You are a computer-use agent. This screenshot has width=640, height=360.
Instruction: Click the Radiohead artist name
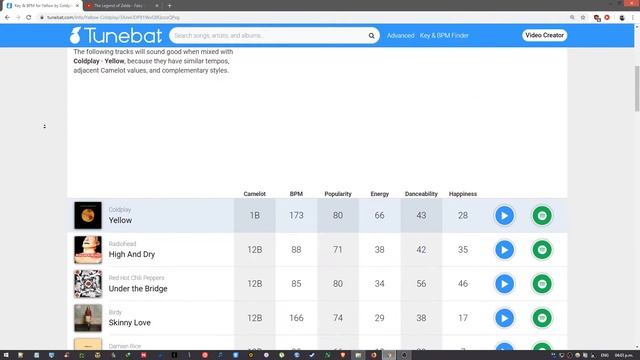pyautogui.click(x=122, y=244)
